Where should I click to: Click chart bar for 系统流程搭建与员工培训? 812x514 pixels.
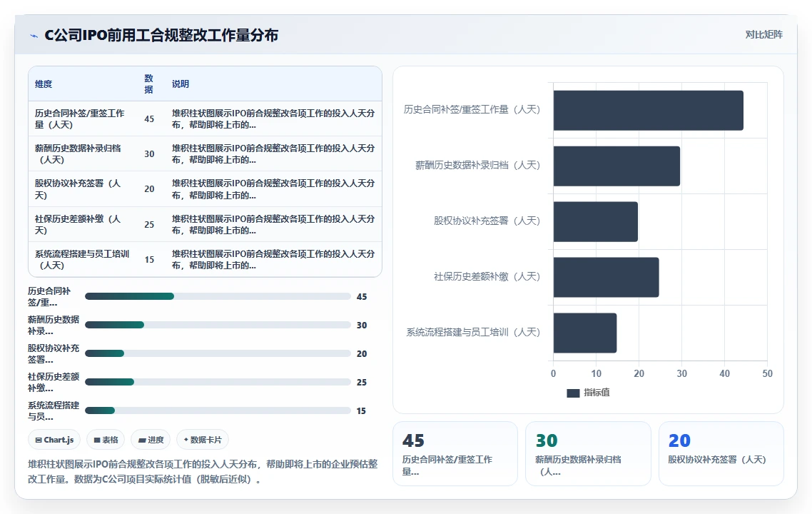point(584,333)
